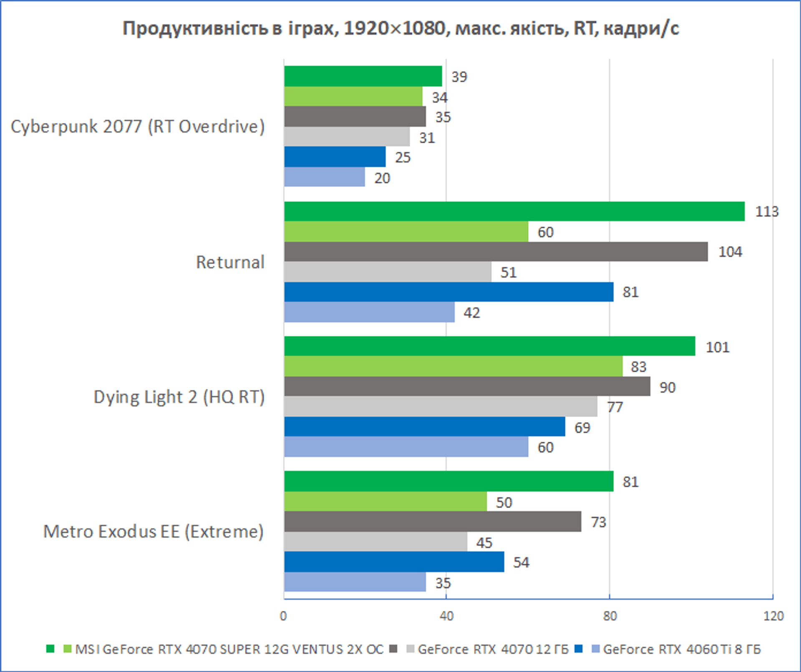The height and width of the screenshot is (672, 801).
Task: Click the Cyberpunk bar labeled 39
Action: tap(363, 76)
